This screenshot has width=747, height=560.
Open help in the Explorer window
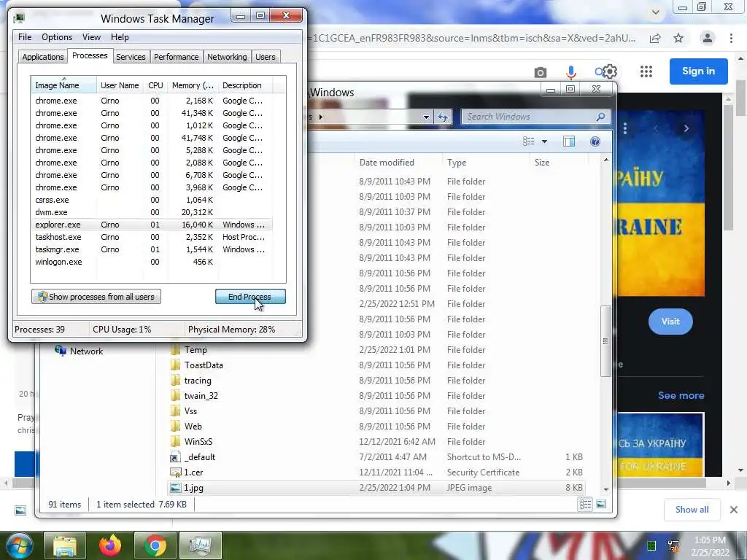pyautogui.click(x=595, y=141)
